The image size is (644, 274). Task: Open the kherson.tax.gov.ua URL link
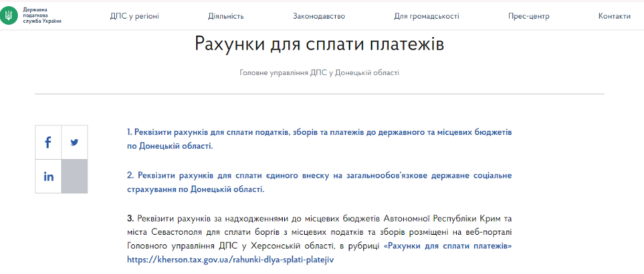[230, 260]
